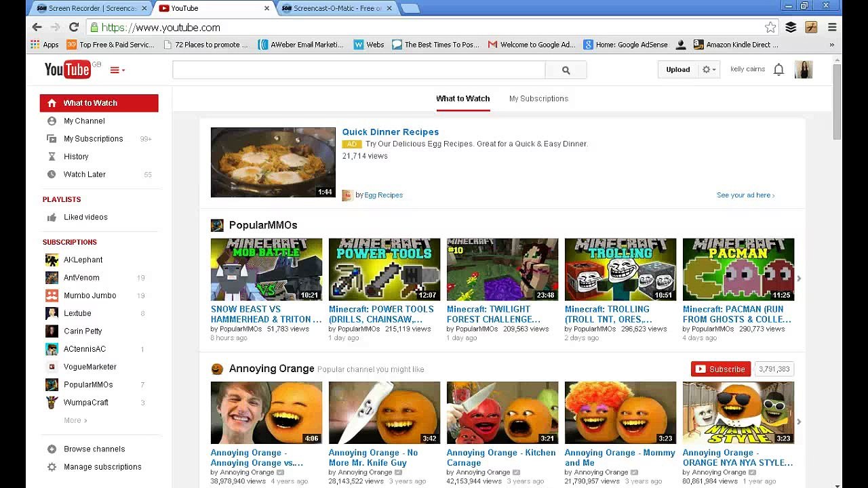The width and height of the screenshot is (868, 488).
Task: Bookmark this page with the star
Action: [770, 27]
